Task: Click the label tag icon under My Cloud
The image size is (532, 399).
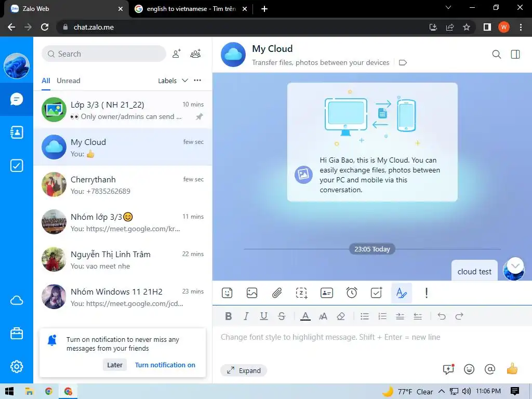Action: coord(403,62)
